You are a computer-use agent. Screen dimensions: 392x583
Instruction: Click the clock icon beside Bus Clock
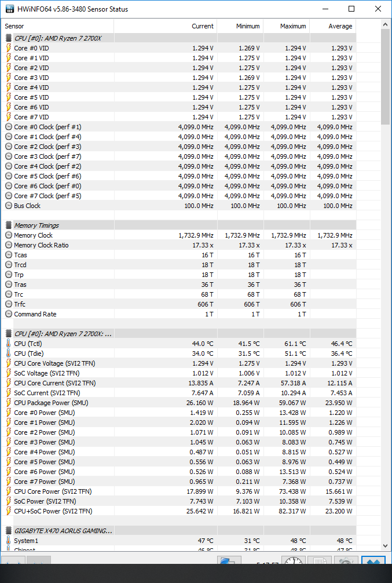pos(9,206)
